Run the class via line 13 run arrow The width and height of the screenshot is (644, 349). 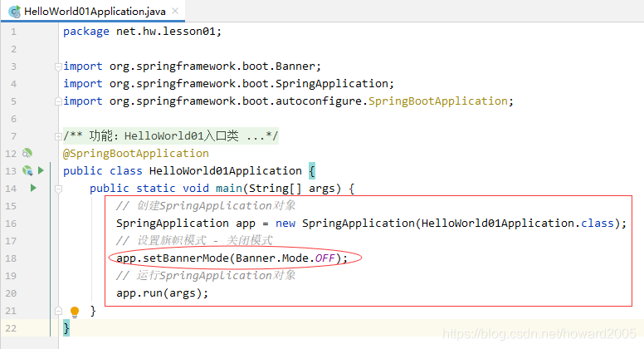click(41, 170)
